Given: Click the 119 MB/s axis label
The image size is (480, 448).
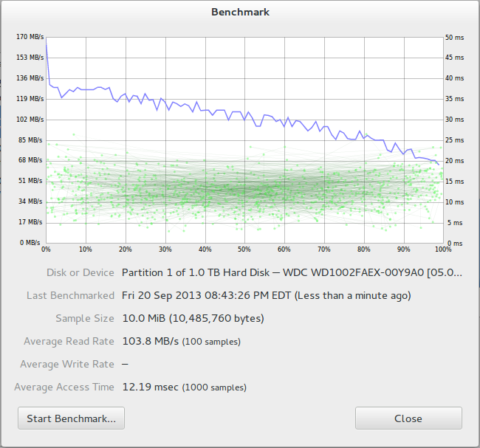Looking at the screenshot, I should pos(30,99).
